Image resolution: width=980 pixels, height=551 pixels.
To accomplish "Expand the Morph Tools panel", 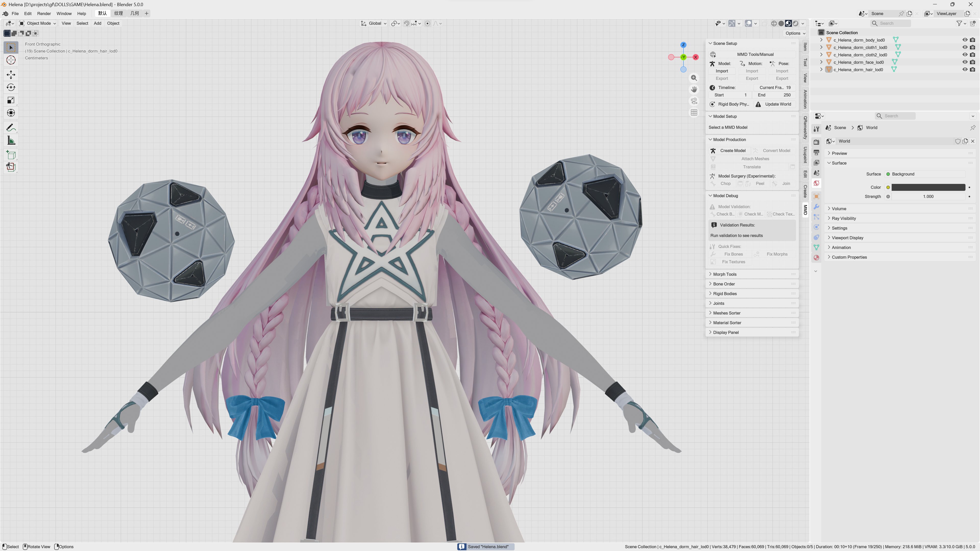I will [x=725, y=274].
